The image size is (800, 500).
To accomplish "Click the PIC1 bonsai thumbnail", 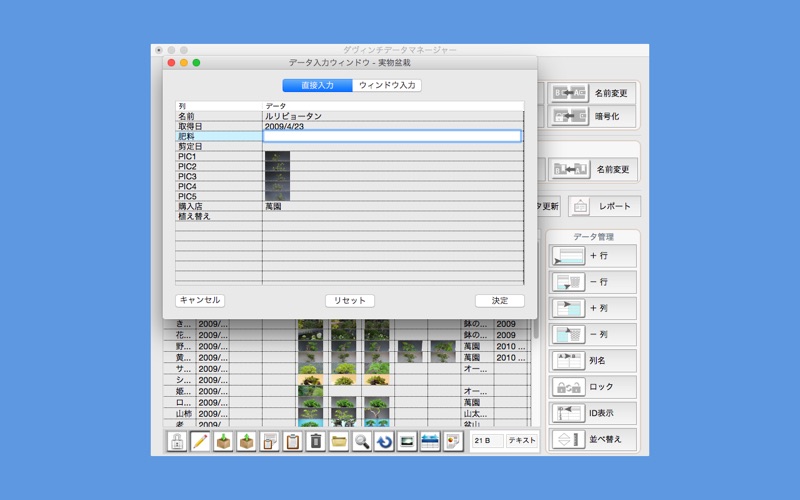I will point(277,156).
